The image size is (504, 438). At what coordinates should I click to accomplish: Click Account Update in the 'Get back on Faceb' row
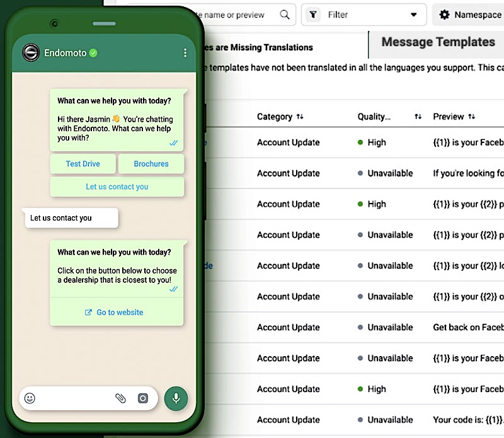click(289, 327)
